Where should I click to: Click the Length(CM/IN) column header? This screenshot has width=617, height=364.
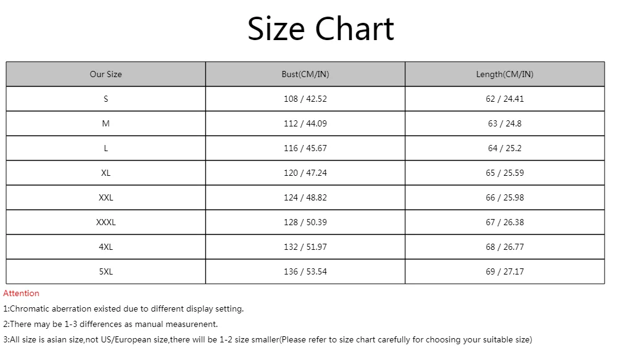coord(505,74)
